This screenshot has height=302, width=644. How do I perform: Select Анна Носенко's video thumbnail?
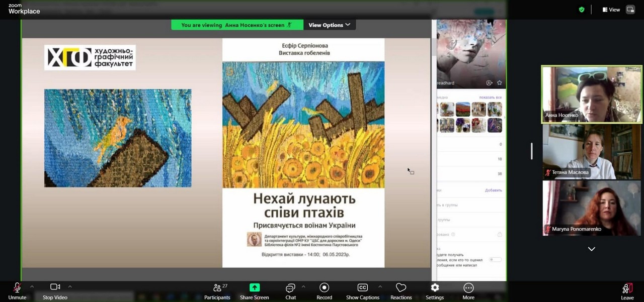[x=592, y=94]
